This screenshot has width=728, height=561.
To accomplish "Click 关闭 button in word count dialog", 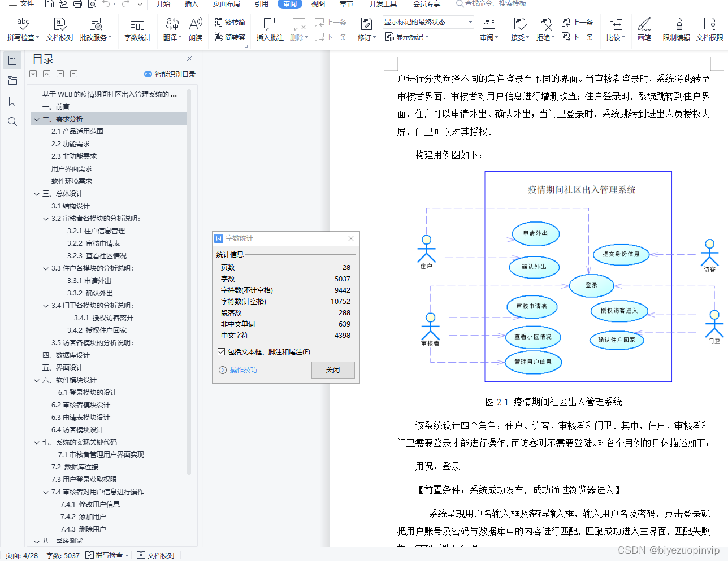I will (x=333, y=369).
